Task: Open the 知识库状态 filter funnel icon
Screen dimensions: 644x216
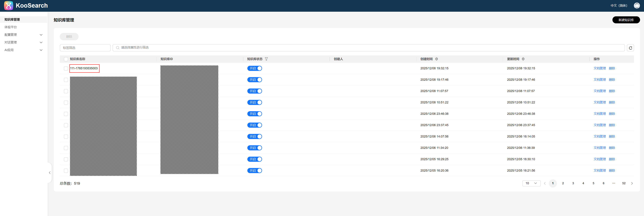Action: coord(266,59)
